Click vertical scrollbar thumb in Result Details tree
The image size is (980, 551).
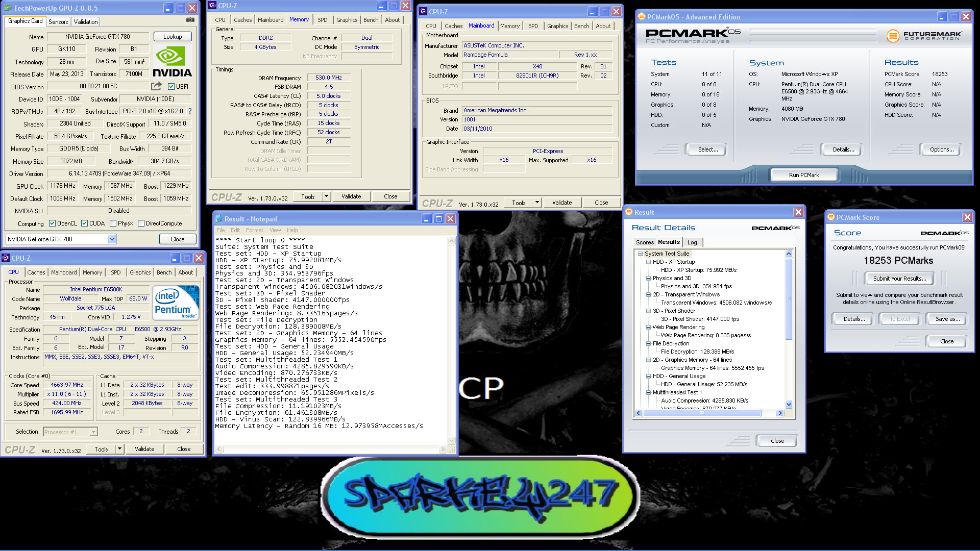click(x=789, y=298)
